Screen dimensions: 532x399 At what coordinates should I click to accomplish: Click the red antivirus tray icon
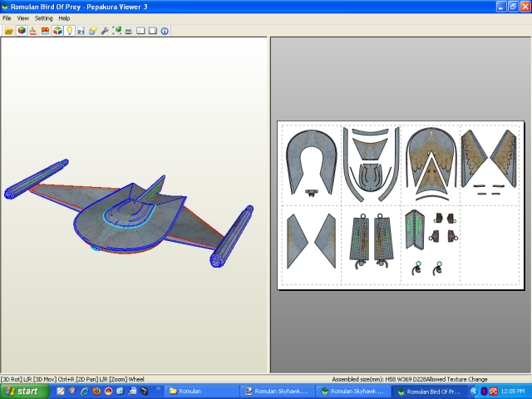[493, 392]
